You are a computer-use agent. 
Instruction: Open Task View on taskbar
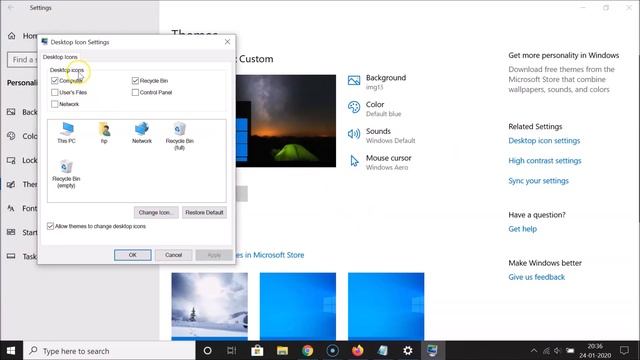tap(231, 351)
